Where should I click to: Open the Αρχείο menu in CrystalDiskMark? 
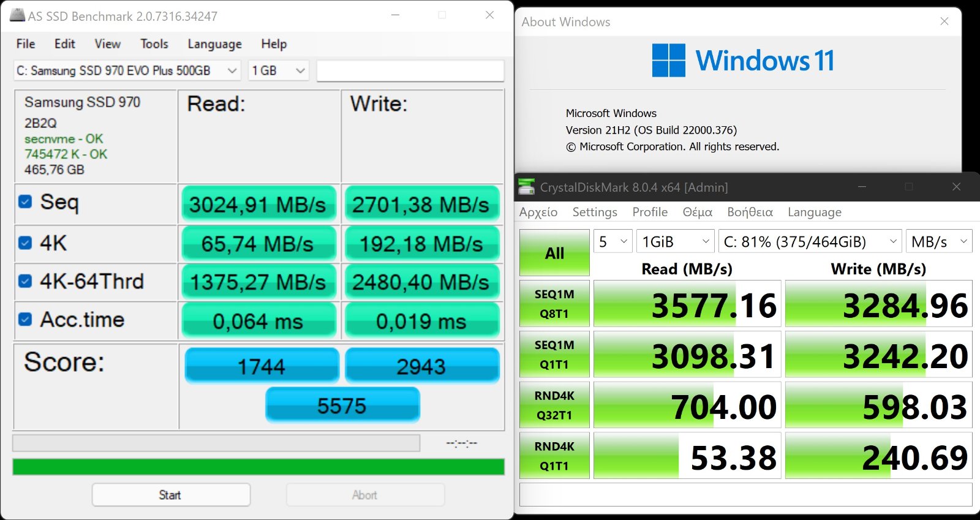538,212
